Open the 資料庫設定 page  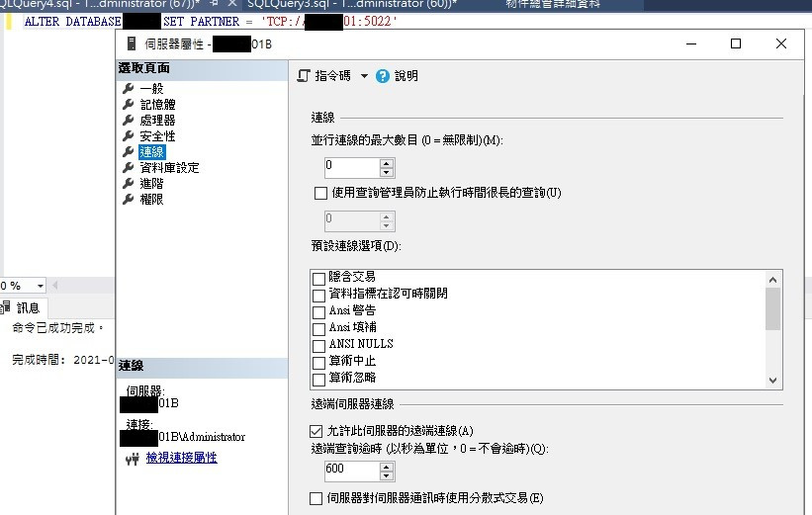pyautogui.click(x=170, y=168)
